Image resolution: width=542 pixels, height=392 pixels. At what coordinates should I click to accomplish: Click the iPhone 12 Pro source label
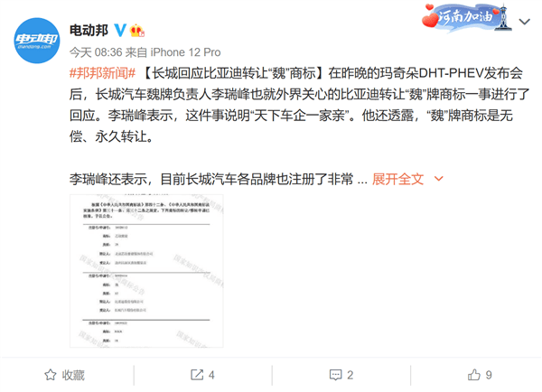click(185, 52)
